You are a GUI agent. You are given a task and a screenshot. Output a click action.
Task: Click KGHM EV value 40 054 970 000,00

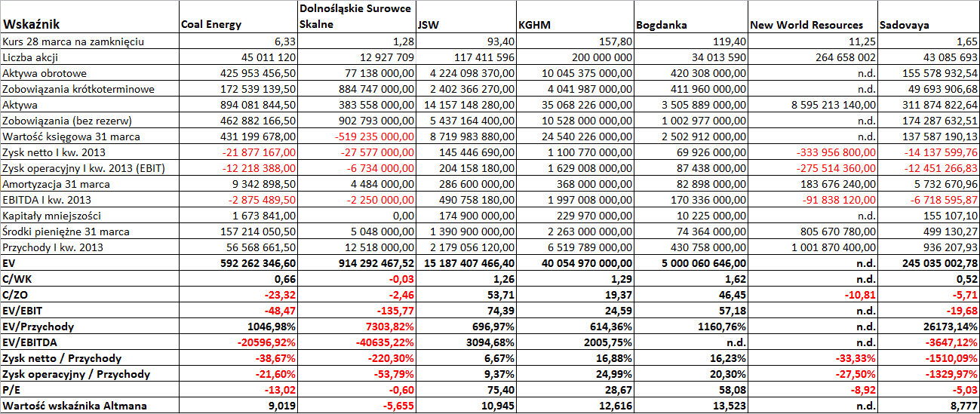587,263
